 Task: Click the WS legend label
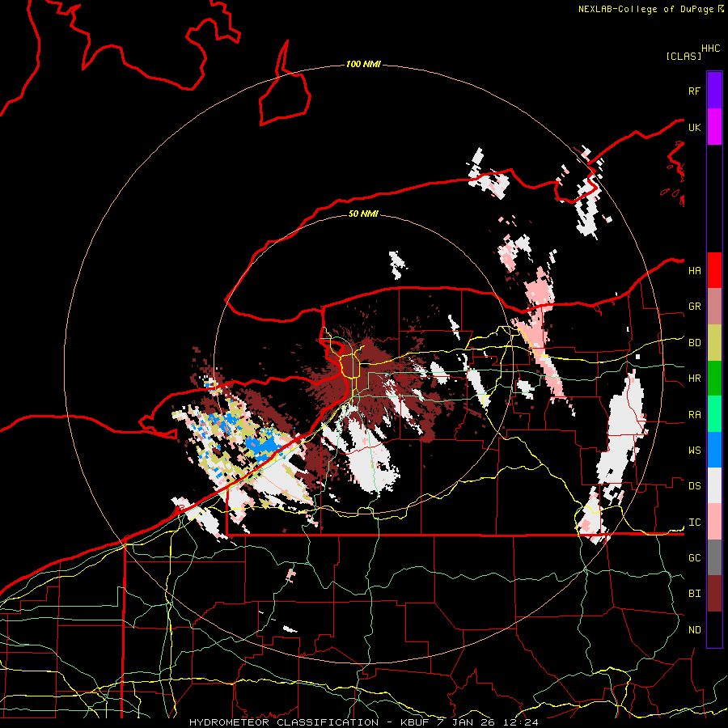tap(694, 451)
